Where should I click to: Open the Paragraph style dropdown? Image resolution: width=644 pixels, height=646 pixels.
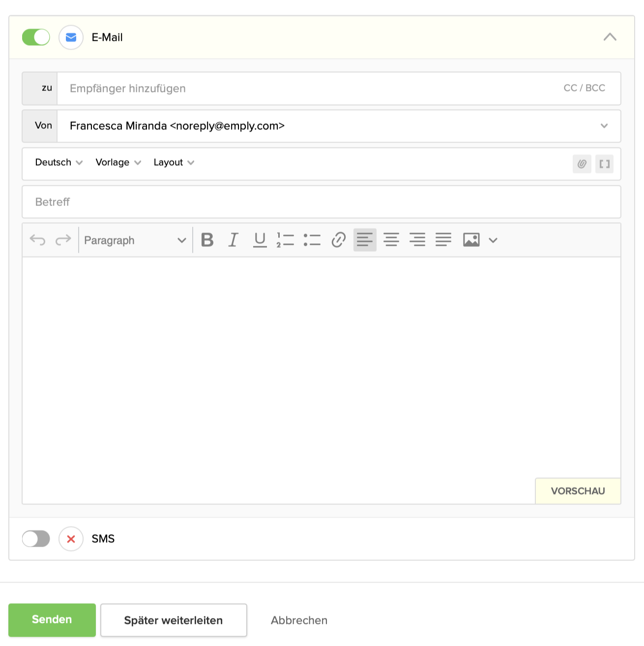135,240
